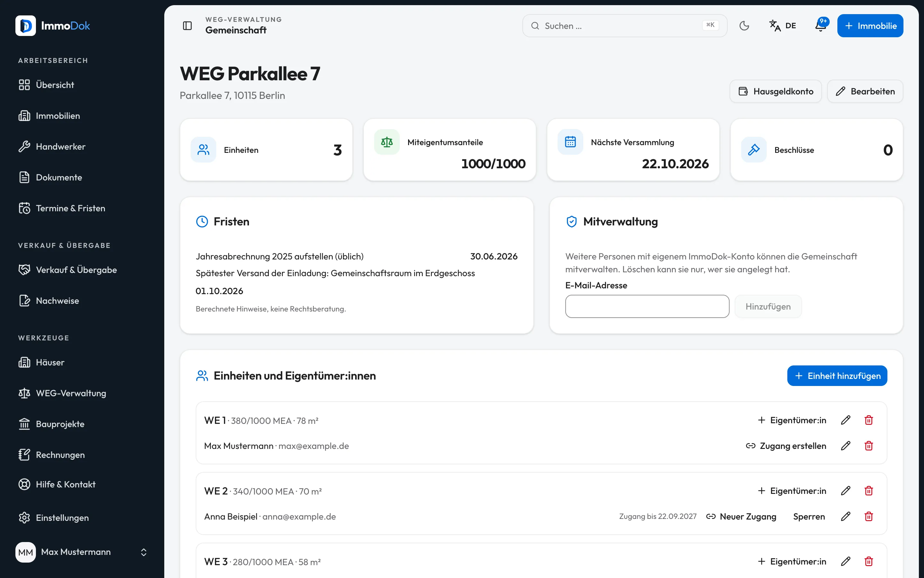Click the MM user avatar

pos(26,552)
